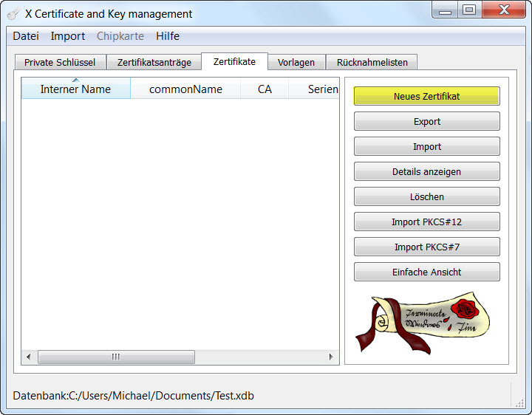The image size is (532, 415).
Task: Click the Import PKCS#12 button
Action: 426,222
